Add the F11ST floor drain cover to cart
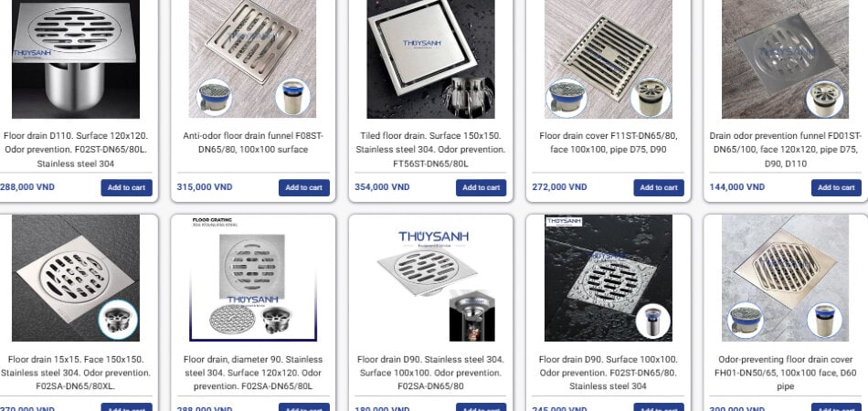 [659, 187]
